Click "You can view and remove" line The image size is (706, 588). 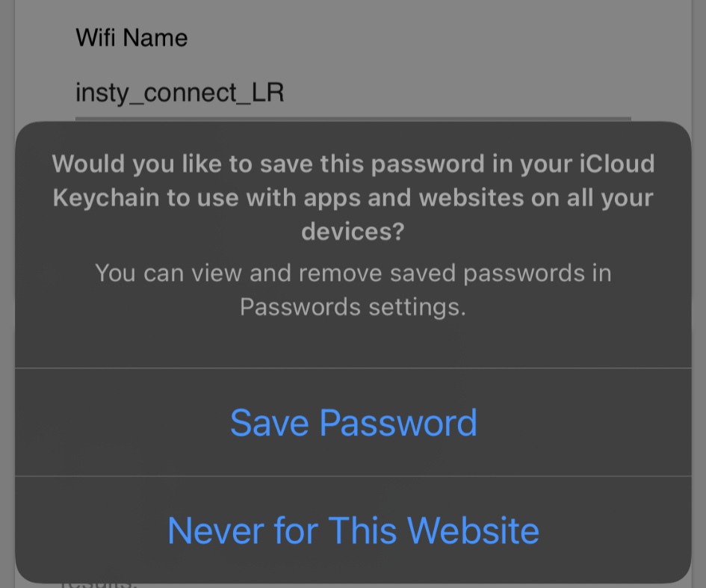coord(353,273)
